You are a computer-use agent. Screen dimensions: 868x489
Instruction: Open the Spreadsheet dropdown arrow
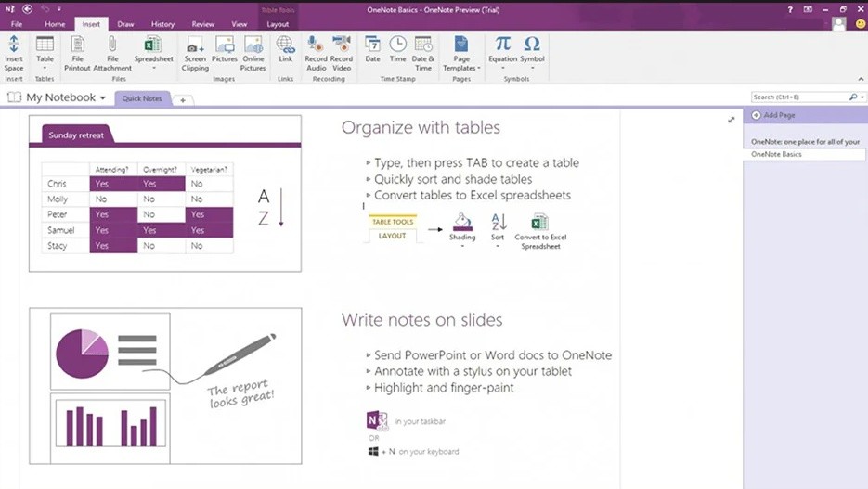(x=153, y=69)
